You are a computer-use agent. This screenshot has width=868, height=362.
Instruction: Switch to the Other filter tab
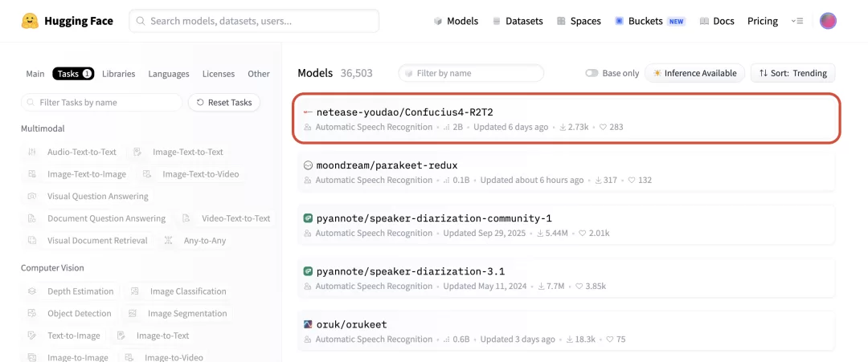tap(259, 74)
